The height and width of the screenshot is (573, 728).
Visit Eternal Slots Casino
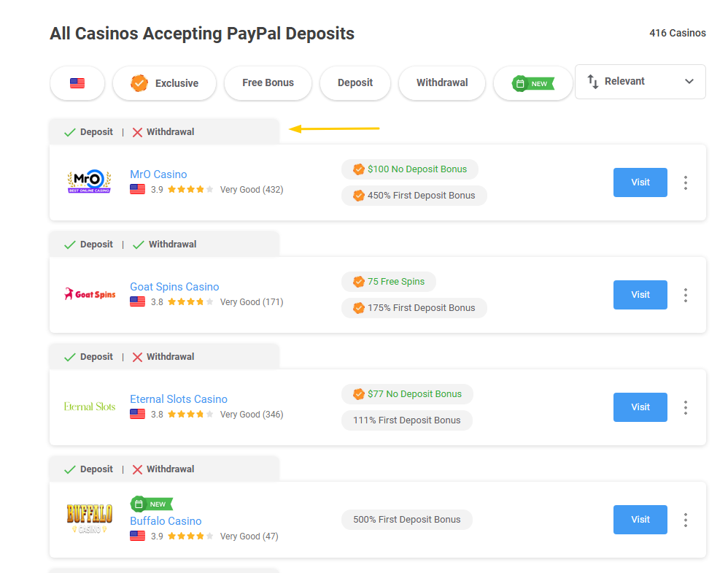pos(640,407)
